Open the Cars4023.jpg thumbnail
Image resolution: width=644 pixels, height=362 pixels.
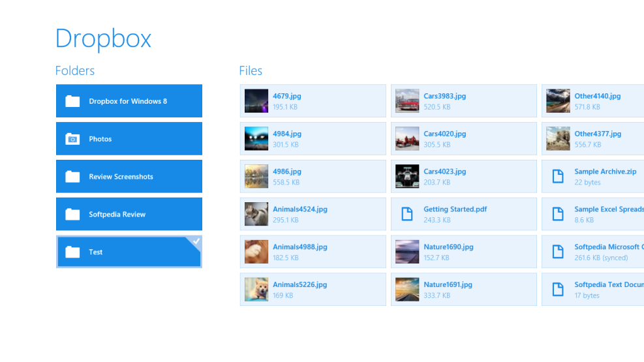407,177
